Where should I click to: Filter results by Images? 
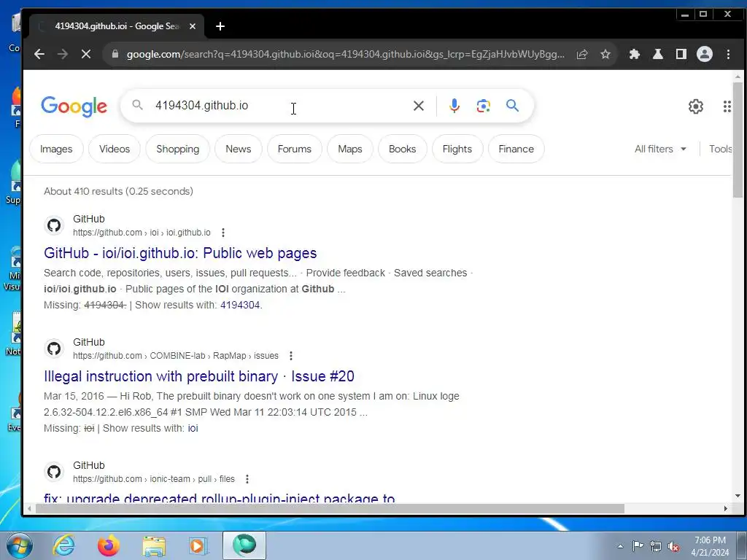coord(56,149)
